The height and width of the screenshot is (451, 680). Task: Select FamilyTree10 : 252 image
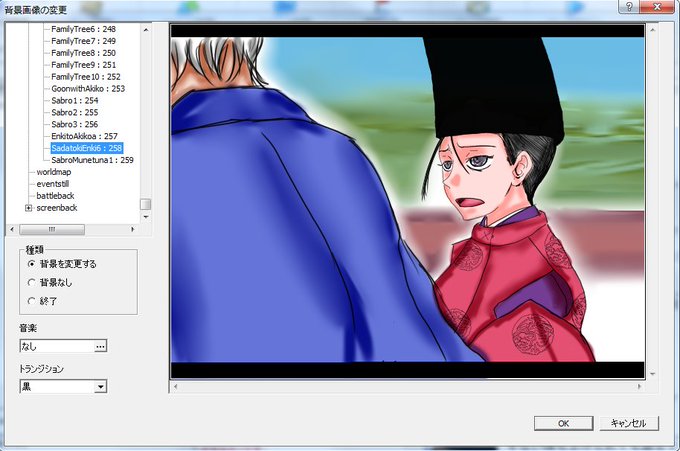tap(86, 77)
